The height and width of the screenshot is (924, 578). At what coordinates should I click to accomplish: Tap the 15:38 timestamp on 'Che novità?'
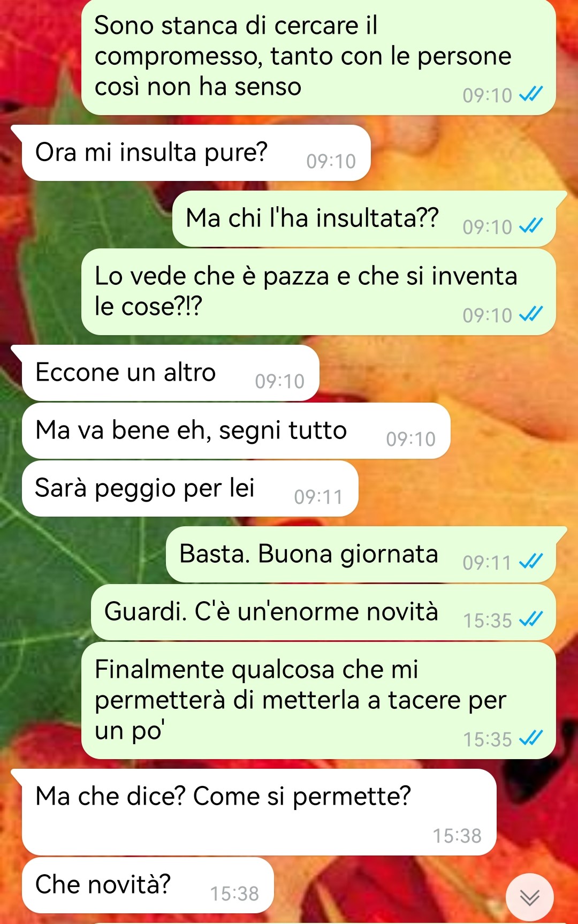[234, 893]
